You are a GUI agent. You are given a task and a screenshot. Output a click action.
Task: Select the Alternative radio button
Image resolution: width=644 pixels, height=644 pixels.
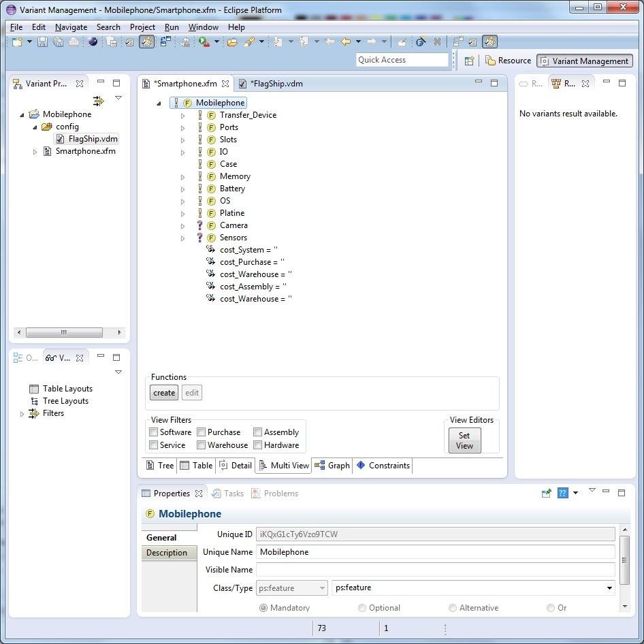452,607
